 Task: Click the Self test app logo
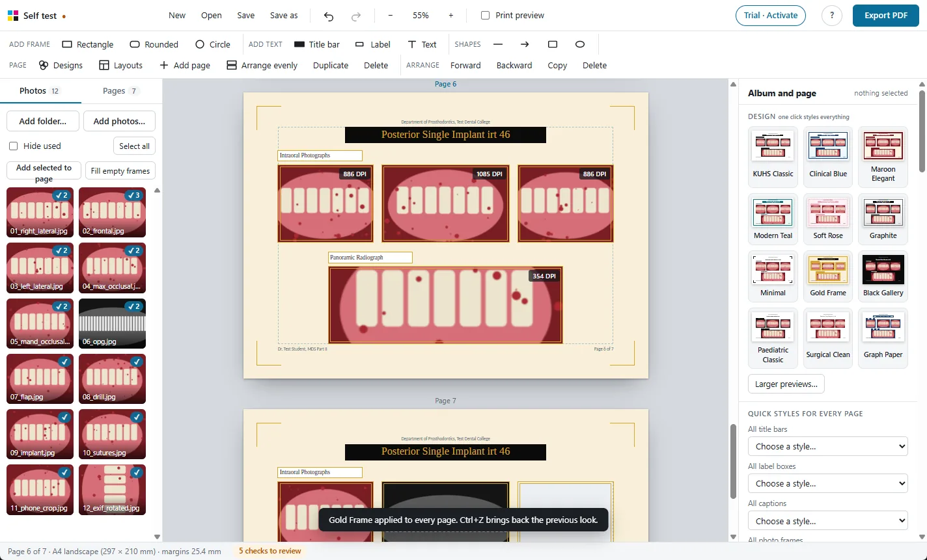[x=13, y=16]
